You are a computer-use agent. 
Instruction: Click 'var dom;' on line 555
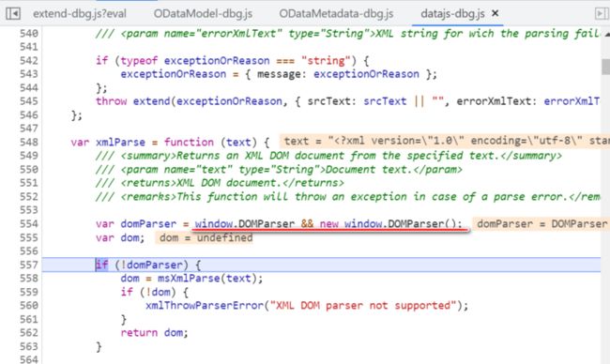click(120, 237)
